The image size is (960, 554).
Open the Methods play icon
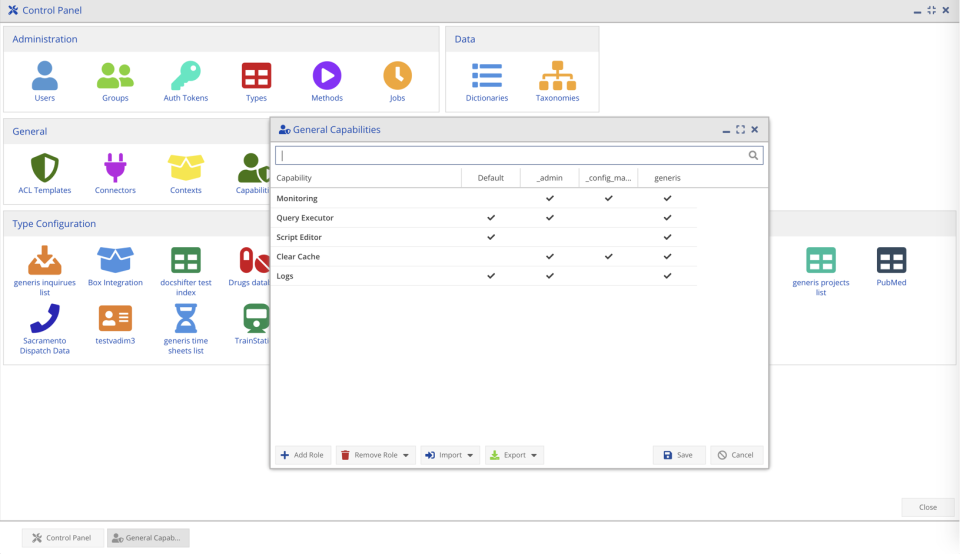pos(327,75)
